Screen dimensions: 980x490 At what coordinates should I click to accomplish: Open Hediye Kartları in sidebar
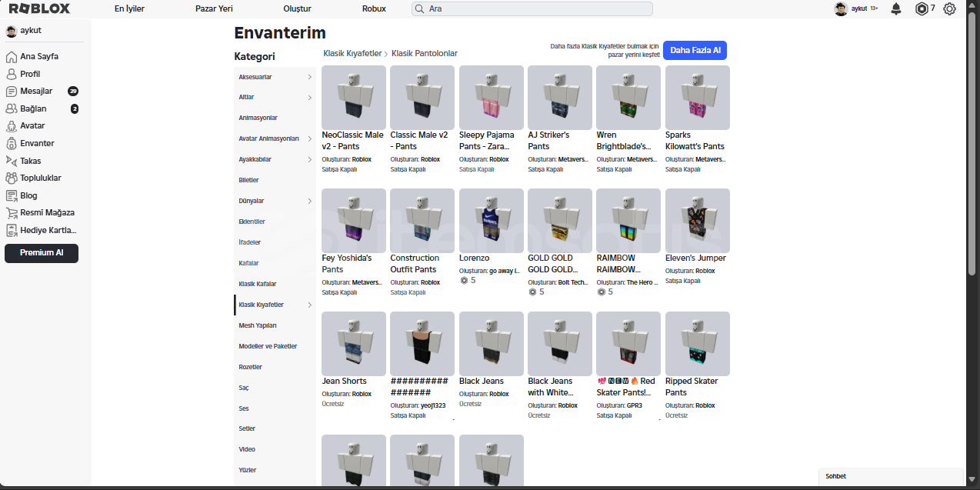click(x=48, y=230)
